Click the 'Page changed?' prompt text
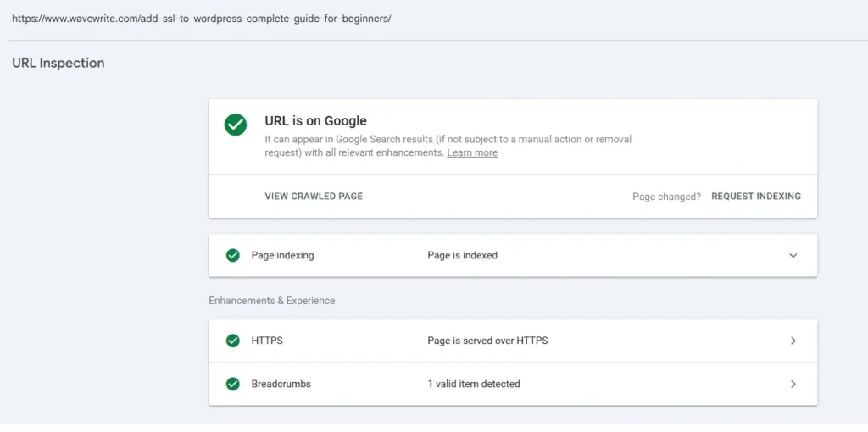This screenshot has width=868, height=432. 666,197
